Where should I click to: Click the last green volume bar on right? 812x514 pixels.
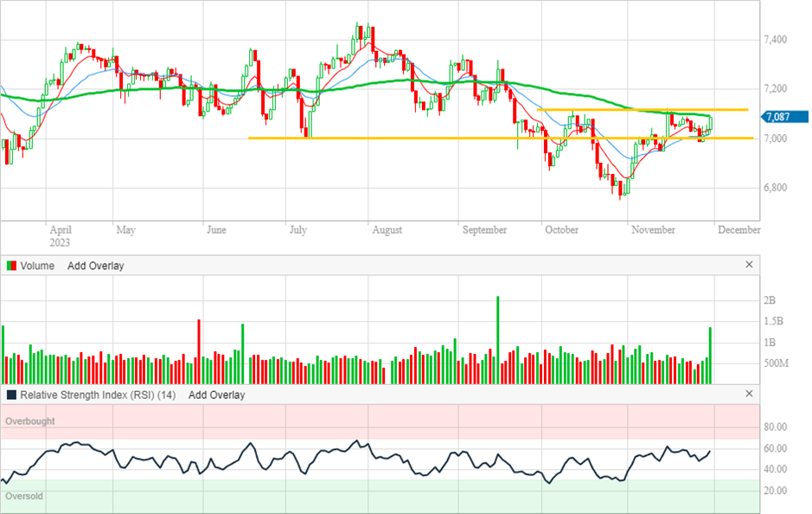coord(710,355)
